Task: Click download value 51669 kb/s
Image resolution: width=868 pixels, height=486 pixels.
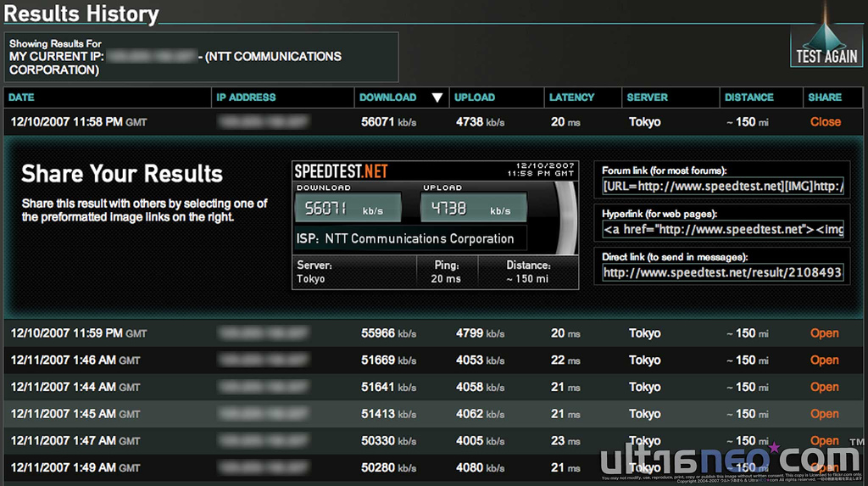Action: click(x=388, y=360)
